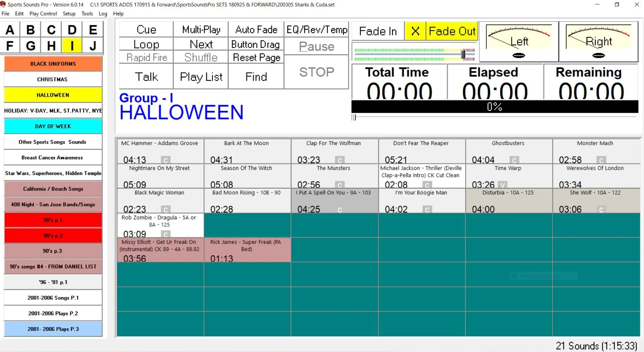
Task: Open the Log menu
Action: click(103, 14)
